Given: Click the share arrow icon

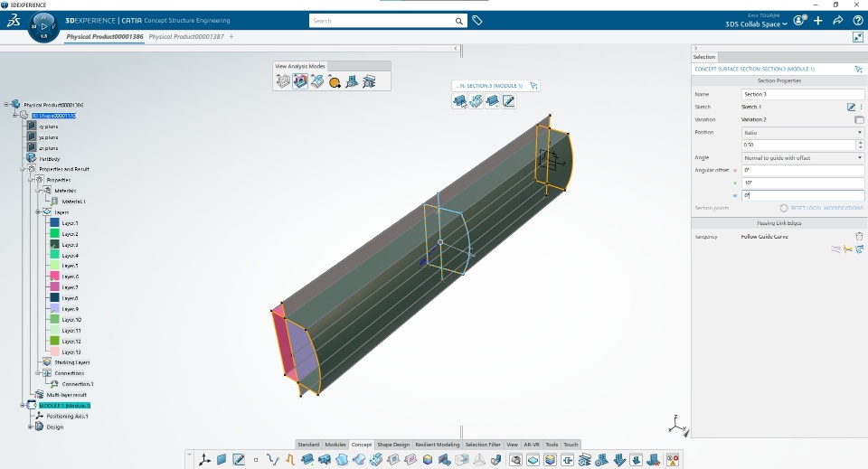Looking at the screenshot, I should 837,21.
